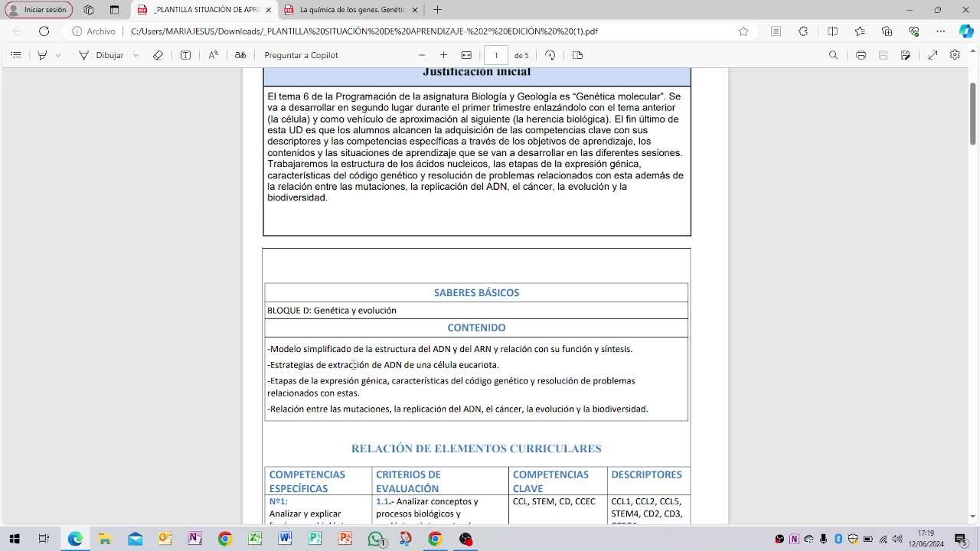Open PDF viewer settings gear
Viewport: 980px width, 551px height.
(955, 55)
